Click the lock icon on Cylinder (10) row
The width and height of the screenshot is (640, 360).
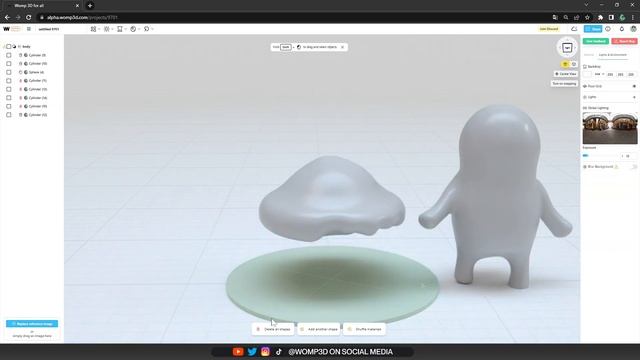20,64
